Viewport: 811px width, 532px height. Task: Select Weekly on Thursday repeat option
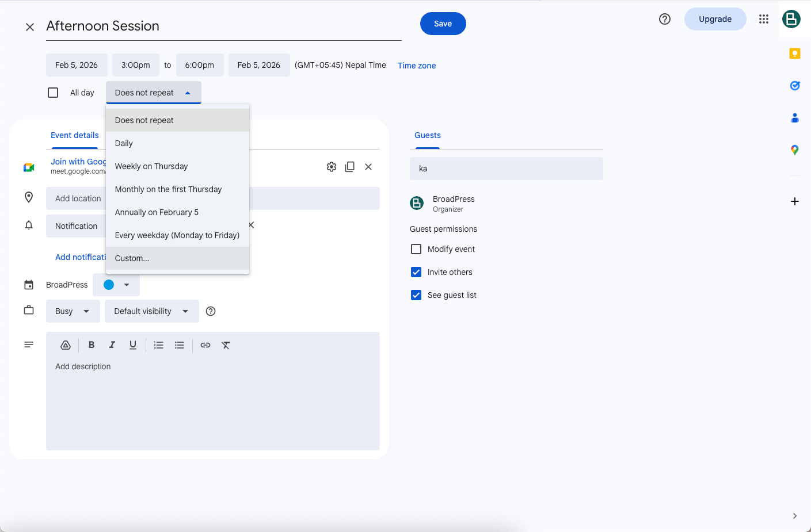(x=151, y=166)
